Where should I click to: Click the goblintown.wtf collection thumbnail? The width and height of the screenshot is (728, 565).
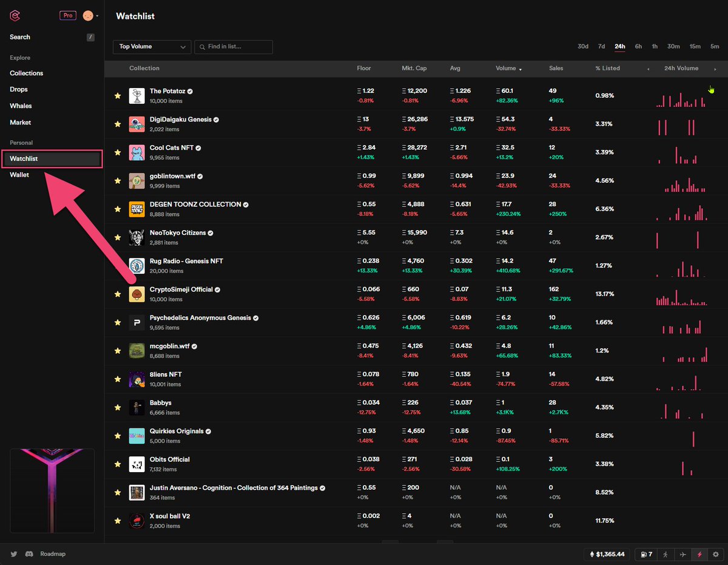point(136,181)
